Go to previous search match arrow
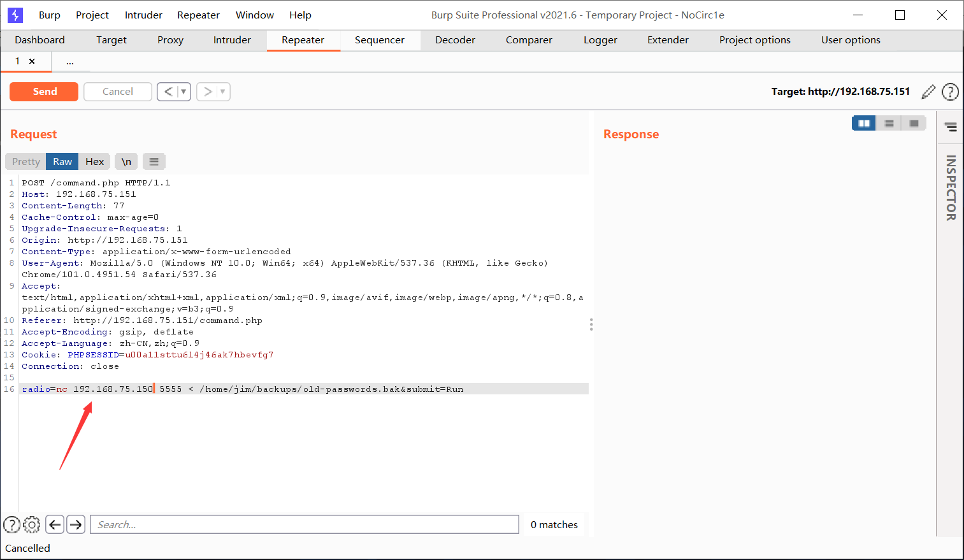 point(55,524)
